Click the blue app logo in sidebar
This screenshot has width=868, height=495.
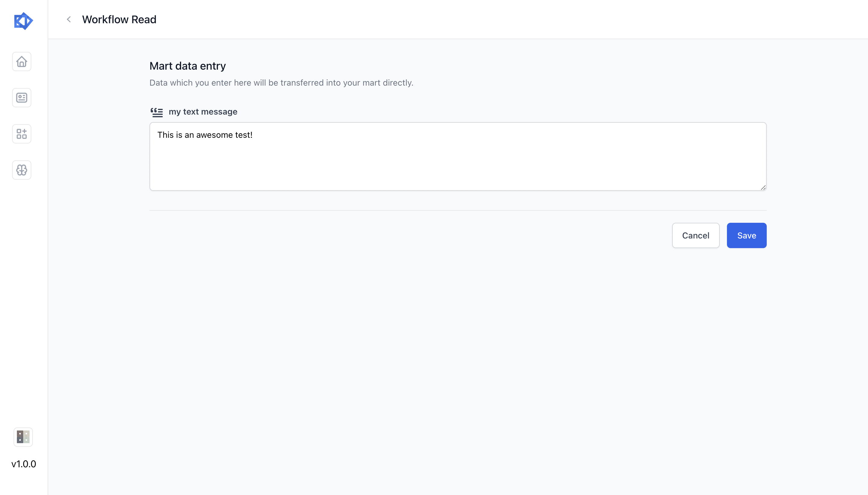click(23, 21)
